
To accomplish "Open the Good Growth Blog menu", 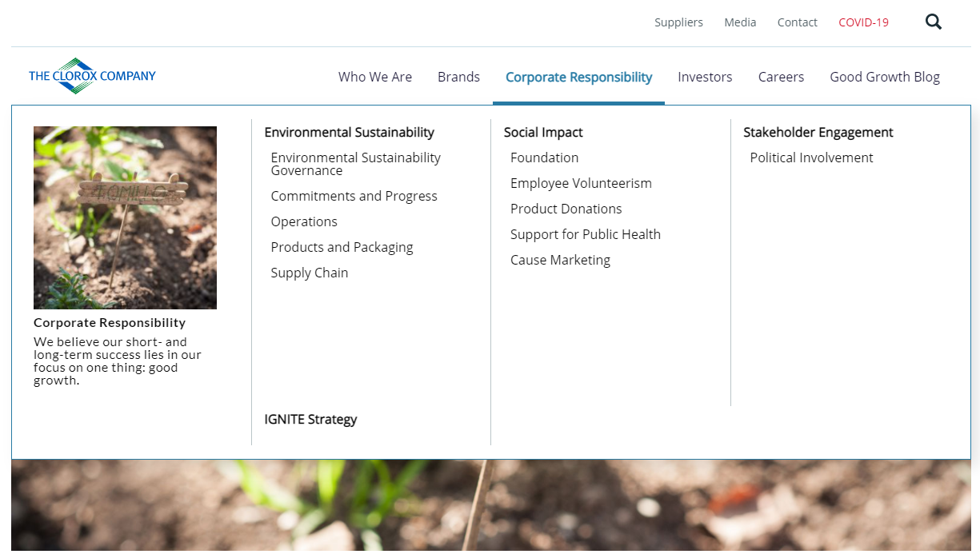I will coord(885,77).
